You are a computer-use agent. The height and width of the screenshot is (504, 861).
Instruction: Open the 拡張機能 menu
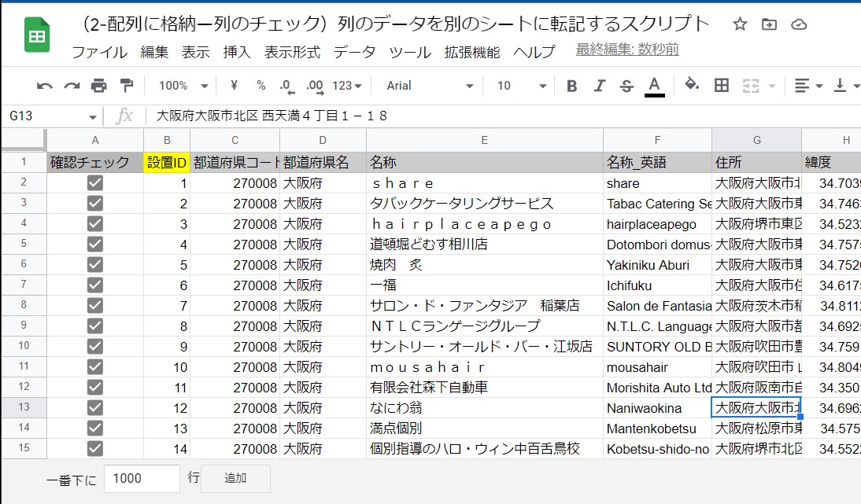[x=472, y=52]
